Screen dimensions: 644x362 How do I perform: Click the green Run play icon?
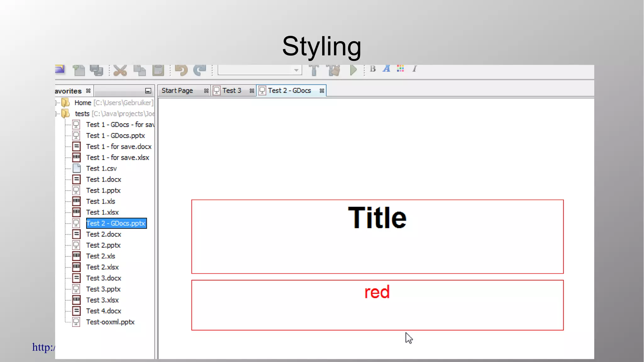tap(353, 70)
